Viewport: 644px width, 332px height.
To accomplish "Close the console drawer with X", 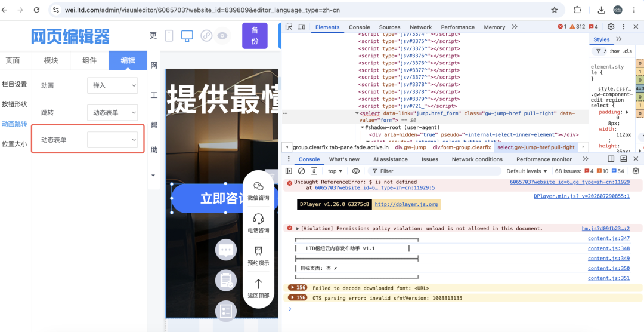I will (636, 159).
